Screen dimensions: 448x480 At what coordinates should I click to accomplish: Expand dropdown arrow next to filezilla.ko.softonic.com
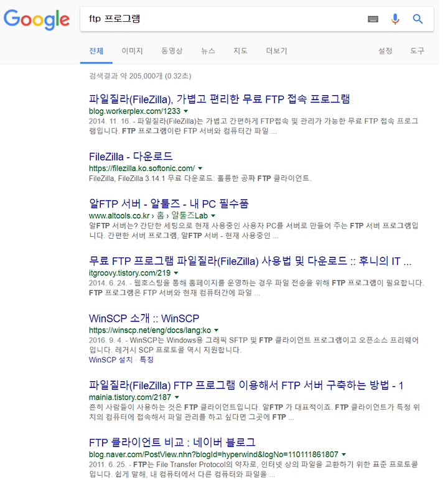pos(200,168)
